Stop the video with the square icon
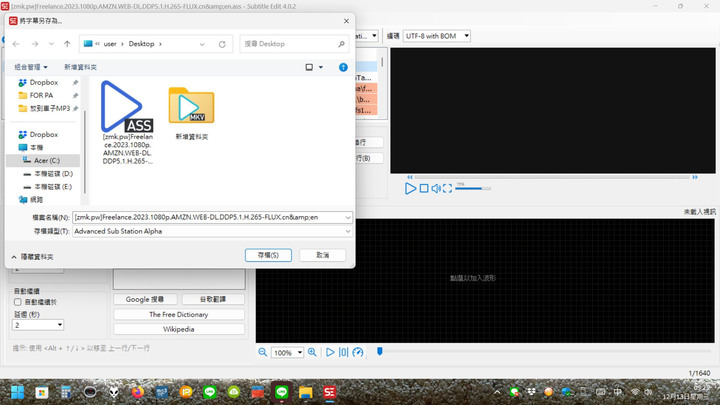Screen dimensions: 720x405 pos(424,188)
